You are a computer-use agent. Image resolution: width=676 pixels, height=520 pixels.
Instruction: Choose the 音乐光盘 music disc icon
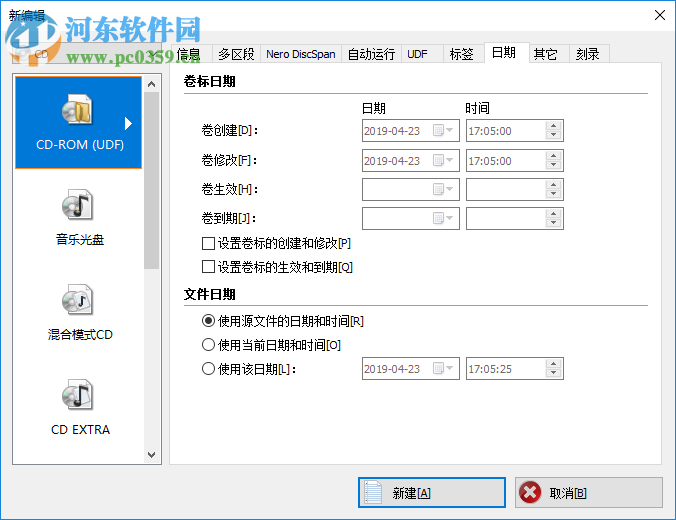(77, 204)
